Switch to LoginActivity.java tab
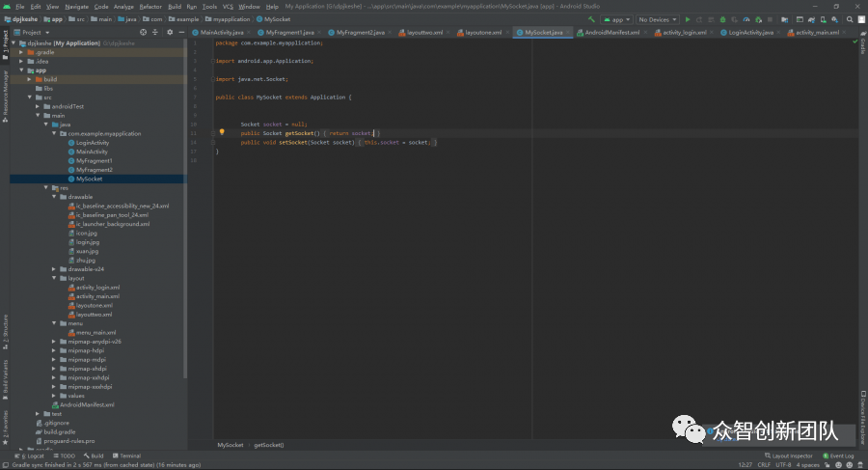This screenshot has width=868, height=470. pyautogui.click(x=750, y=32)
